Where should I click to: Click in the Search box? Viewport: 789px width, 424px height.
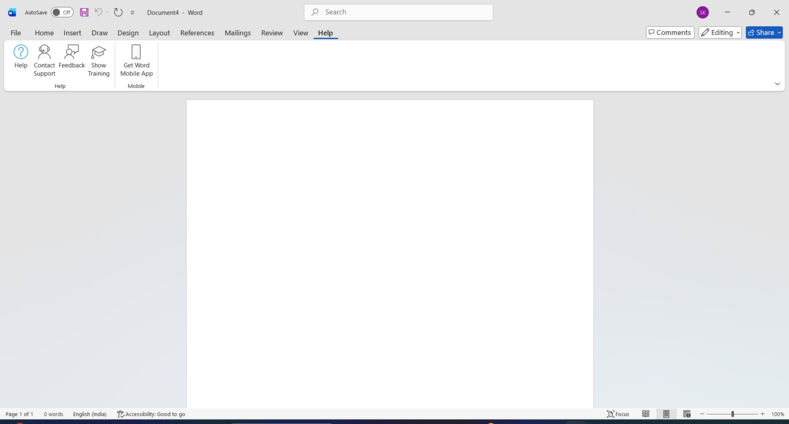click(399, 12)
